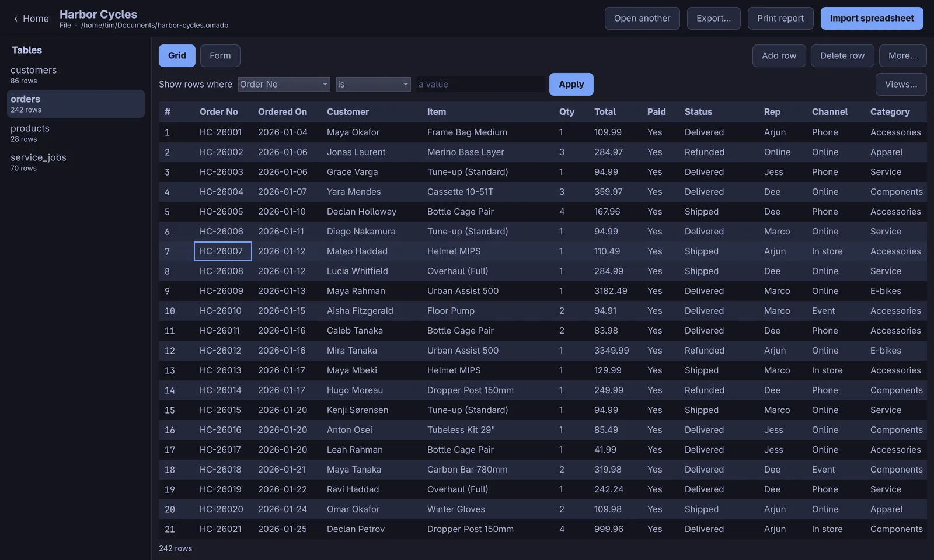This screenshot has height=560, width=934.
Task: Click the Delete row button
Action: click(x=842, y=55)
